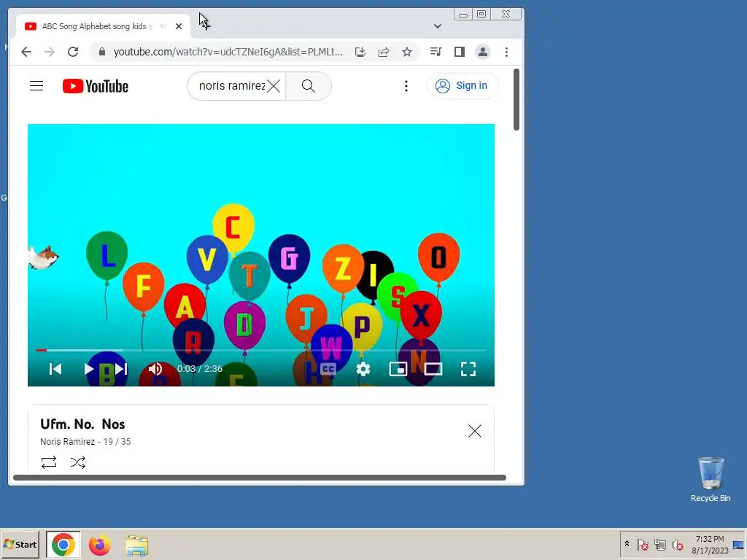Screen dimensions: 747x560
Task: Go forward in Chrome
Action: (x=50, y=52)
